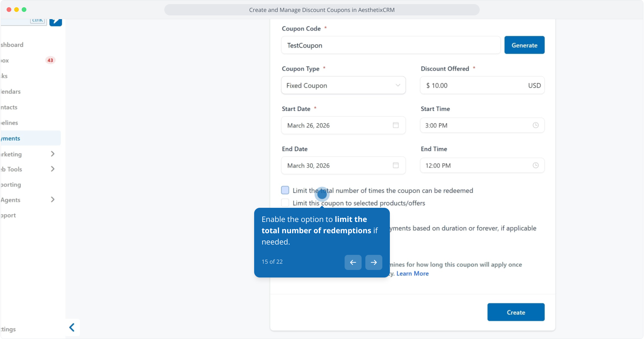Go to previous tutorial step arrow

[353, 262]
